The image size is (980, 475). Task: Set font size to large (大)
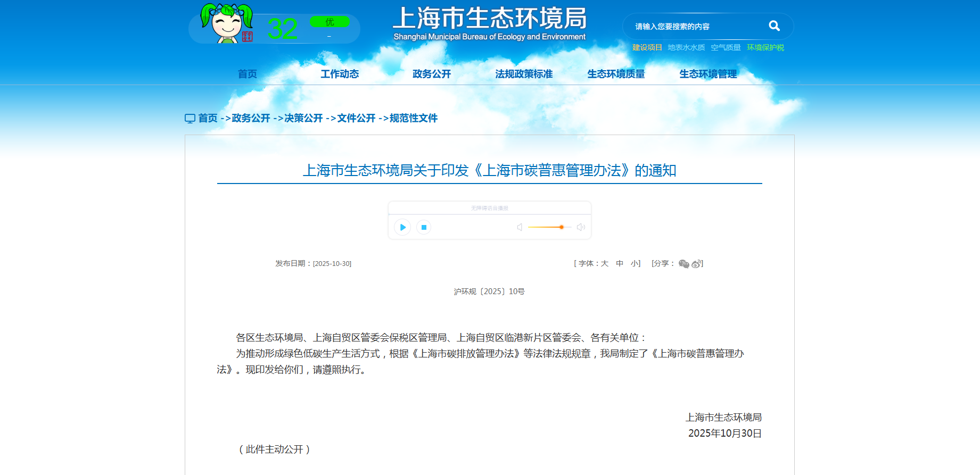pyautogui.click(x=605, y=263)
